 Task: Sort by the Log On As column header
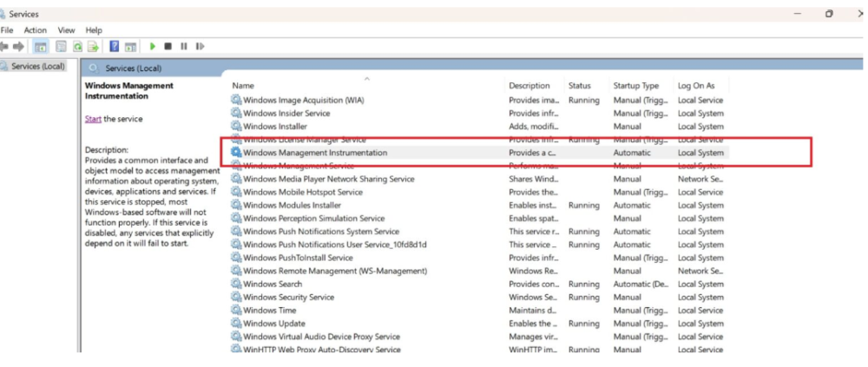(696, 86)
